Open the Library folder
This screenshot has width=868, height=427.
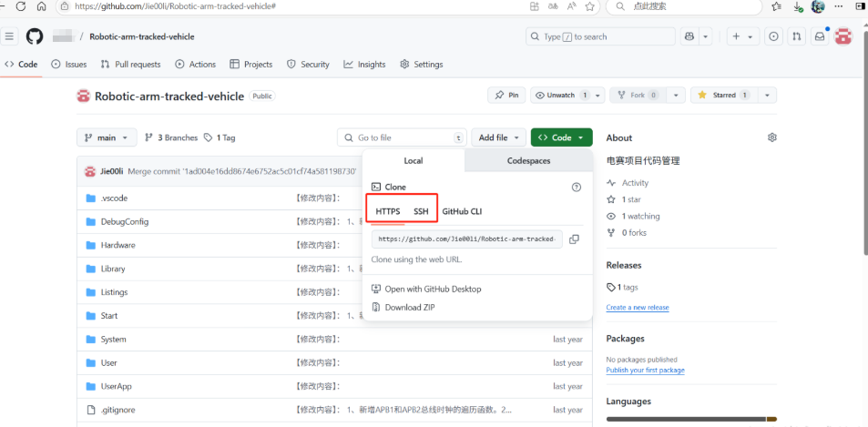tap(113, 269)
